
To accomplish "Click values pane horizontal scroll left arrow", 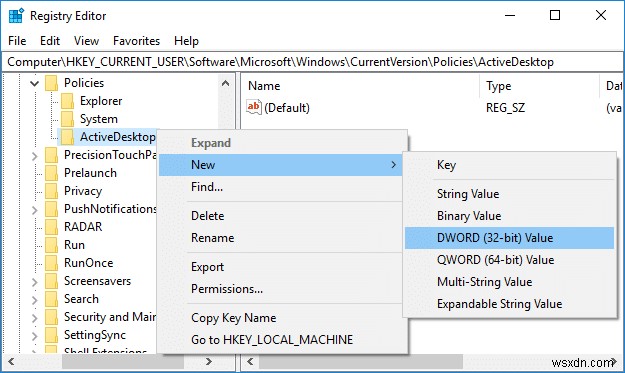I will click(x=250, y=361).
